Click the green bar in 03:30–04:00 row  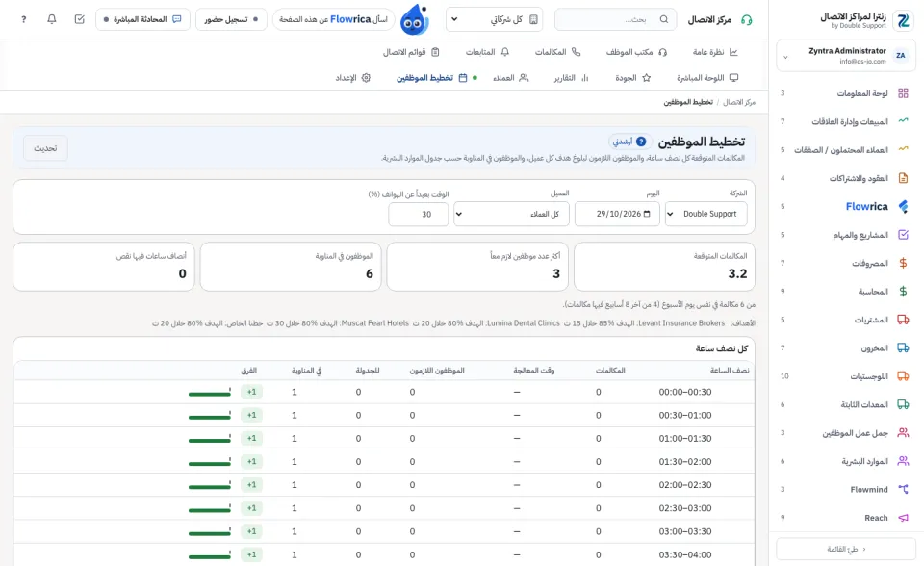click(x=210, y=556)
